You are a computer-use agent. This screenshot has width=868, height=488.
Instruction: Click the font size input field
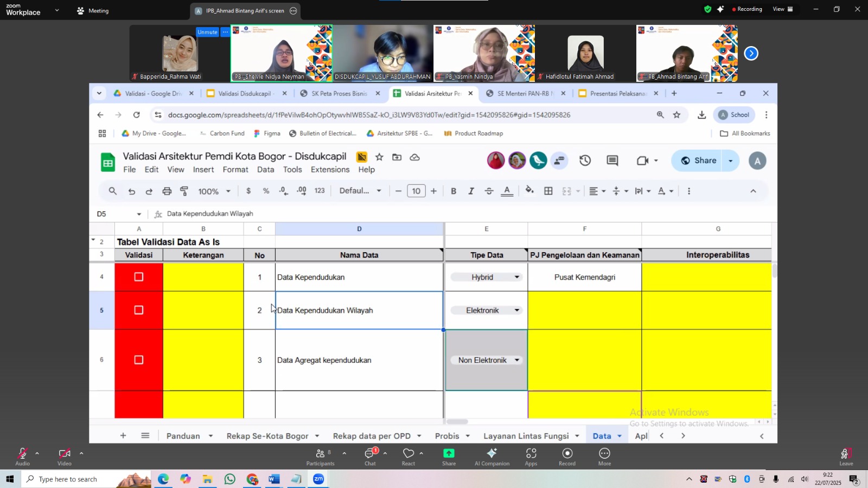click(x=416, y=191)
